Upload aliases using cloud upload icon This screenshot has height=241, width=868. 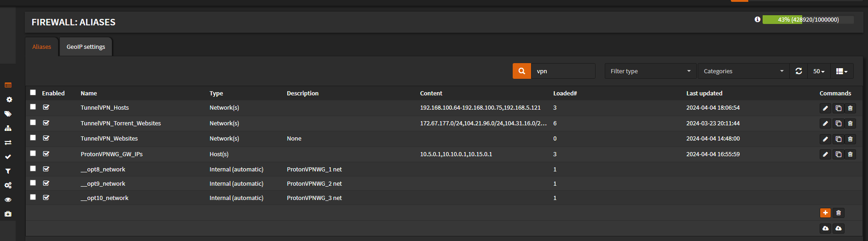pyautogui.click(x=838, y=229)
